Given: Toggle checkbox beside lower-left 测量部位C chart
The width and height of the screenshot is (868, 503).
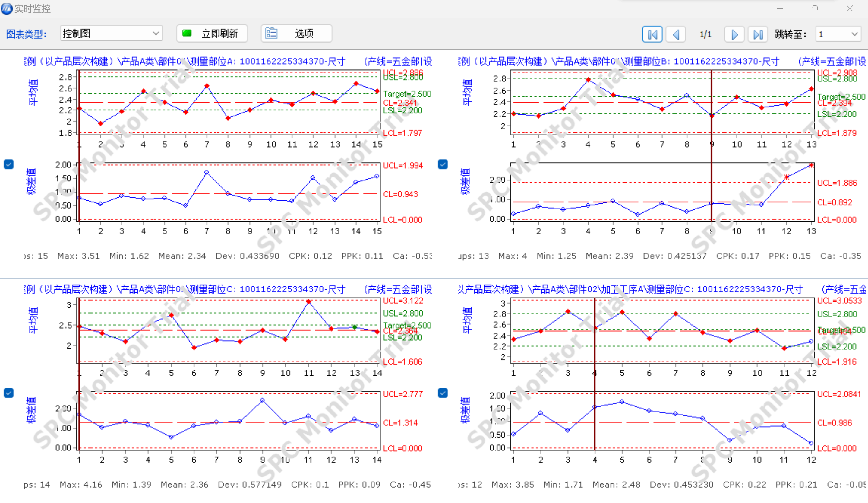Looking at the screenshot, I should [x=9, y=393].
